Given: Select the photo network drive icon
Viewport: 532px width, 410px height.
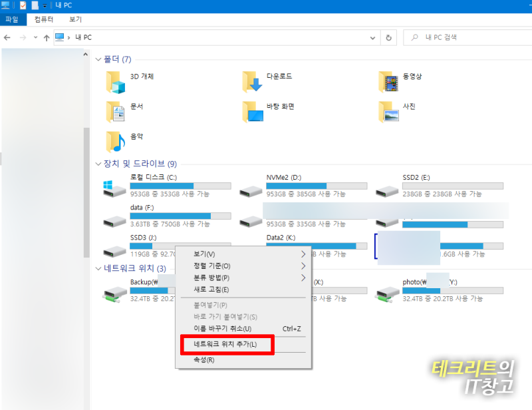Looking at the screenshot, I should pos(387,294).
